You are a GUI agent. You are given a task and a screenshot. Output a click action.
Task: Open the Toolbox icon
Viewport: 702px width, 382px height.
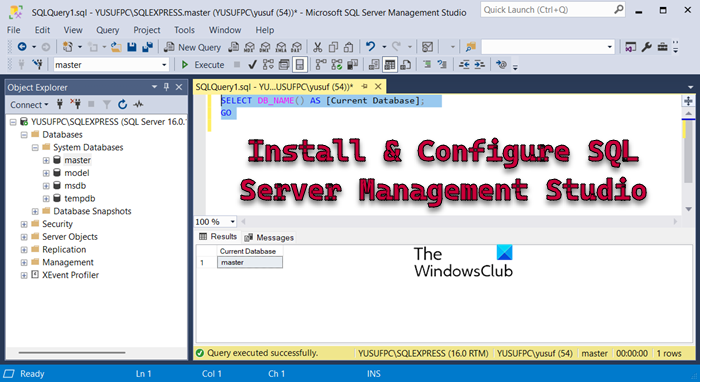(663, 47)
